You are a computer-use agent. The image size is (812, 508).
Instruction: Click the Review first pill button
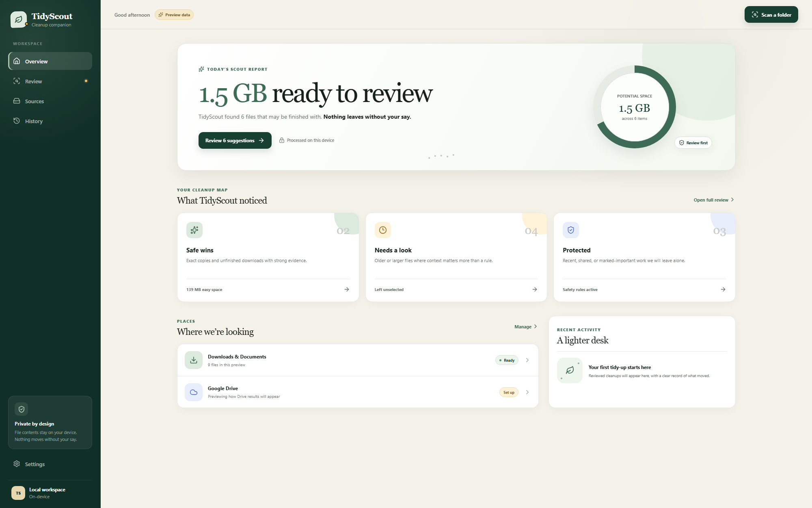(693, 143)
